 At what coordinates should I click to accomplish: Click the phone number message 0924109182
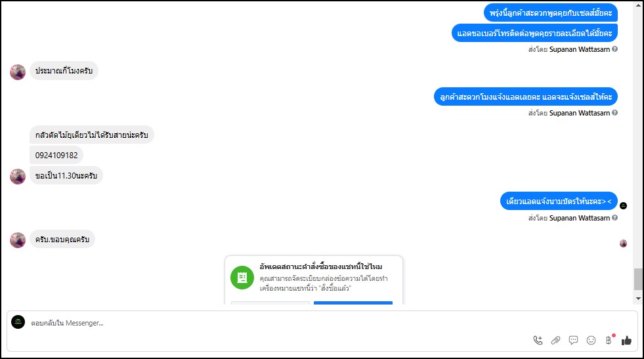pos(56,156)
